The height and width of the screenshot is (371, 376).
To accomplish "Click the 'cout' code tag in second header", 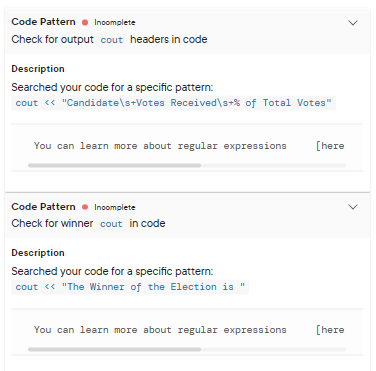I will [x=111, y=224].
